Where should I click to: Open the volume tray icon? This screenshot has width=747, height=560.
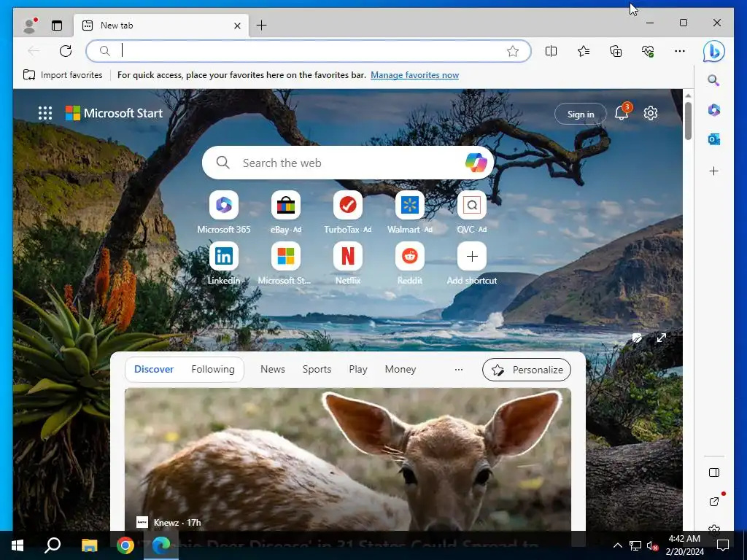[652, 545]
